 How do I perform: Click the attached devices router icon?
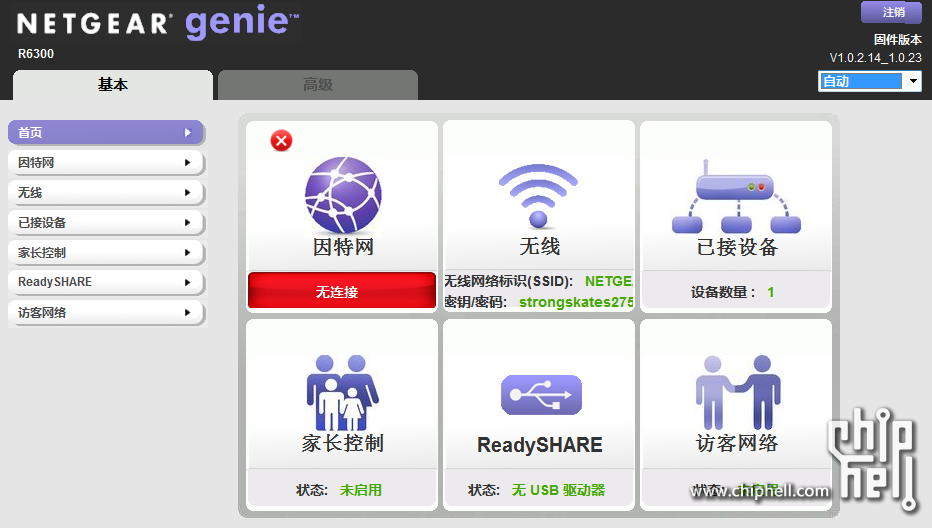coord(736,196)
